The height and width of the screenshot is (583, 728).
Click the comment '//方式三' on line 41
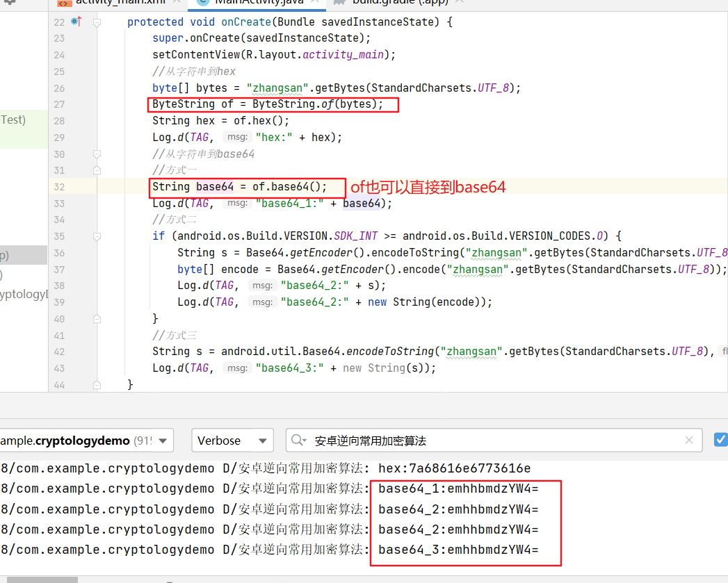pos(175,335)
